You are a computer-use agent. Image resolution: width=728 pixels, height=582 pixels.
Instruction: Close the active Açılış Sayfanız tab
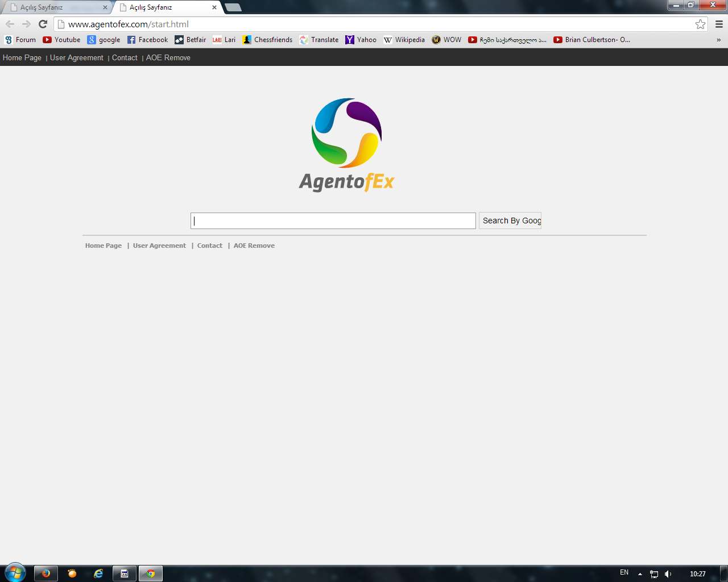pyautogui.click(x=214, y=7)
